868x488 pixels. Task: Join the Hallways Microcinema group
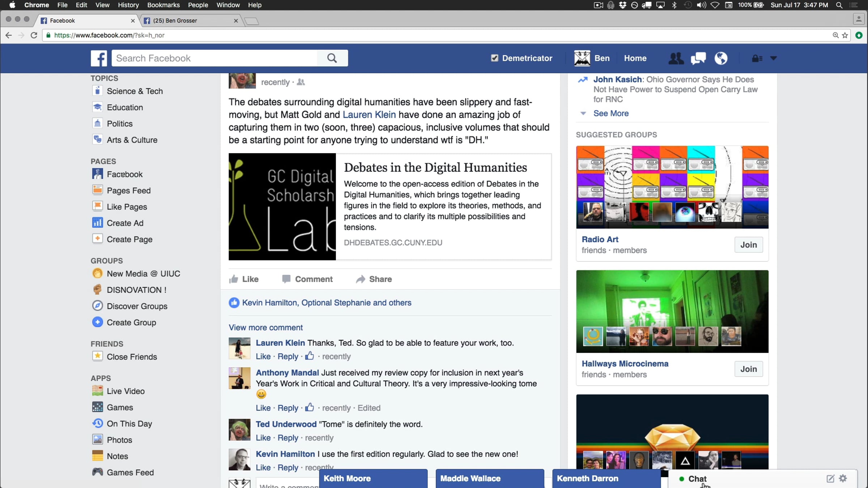748,369
